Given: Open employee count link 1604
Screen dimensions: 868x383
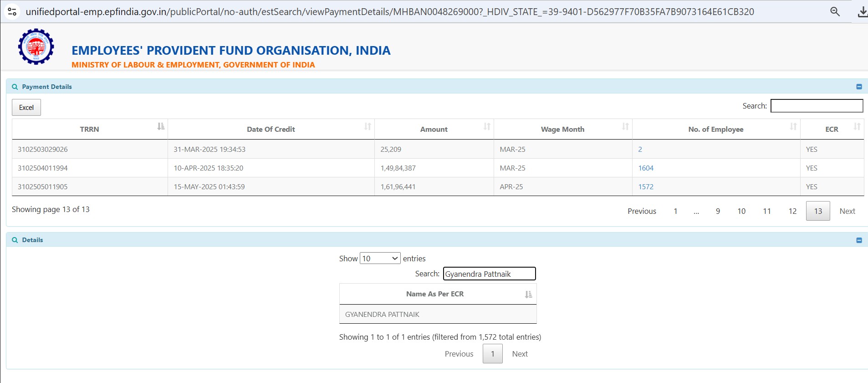Looking at the screenshot, I should click(x=645, y=168).
